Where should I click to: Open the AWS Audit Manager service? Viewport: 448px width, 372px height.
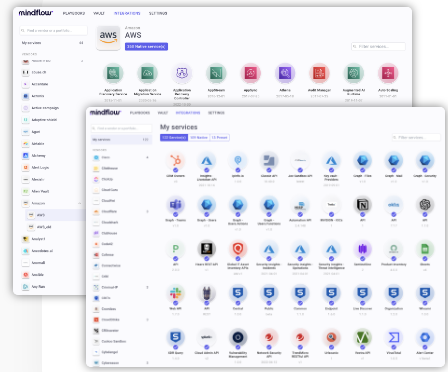(x=319, y=73)
